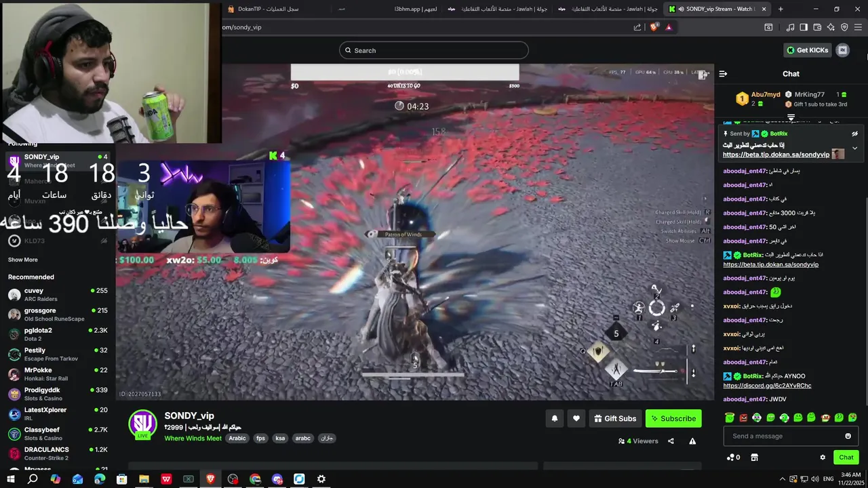Open the discord.gg invite link in chat
868x488 pixels.
click(x=767, y=386)
